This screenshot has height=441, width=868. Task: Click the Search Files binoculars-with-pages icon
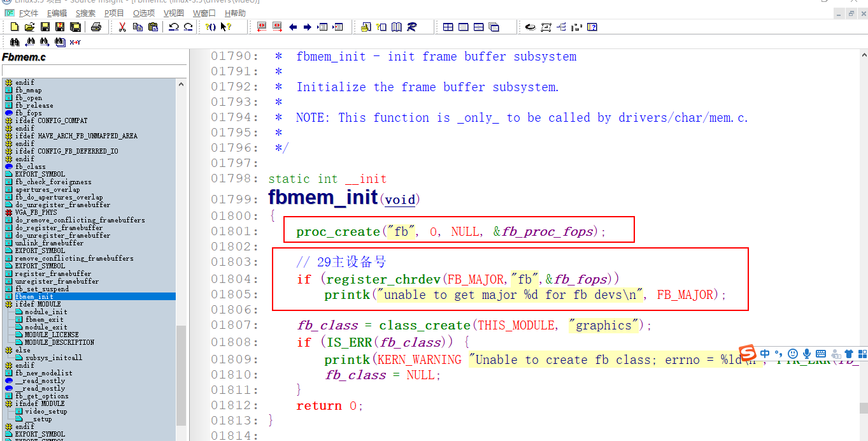pyautogui.click(x=60, y=42)
